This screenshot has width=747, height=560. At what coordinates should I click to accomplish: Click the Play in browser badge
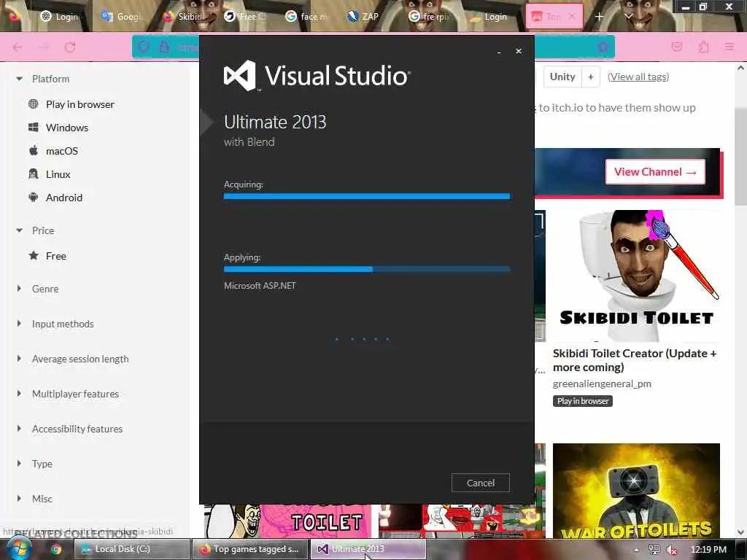583,401
